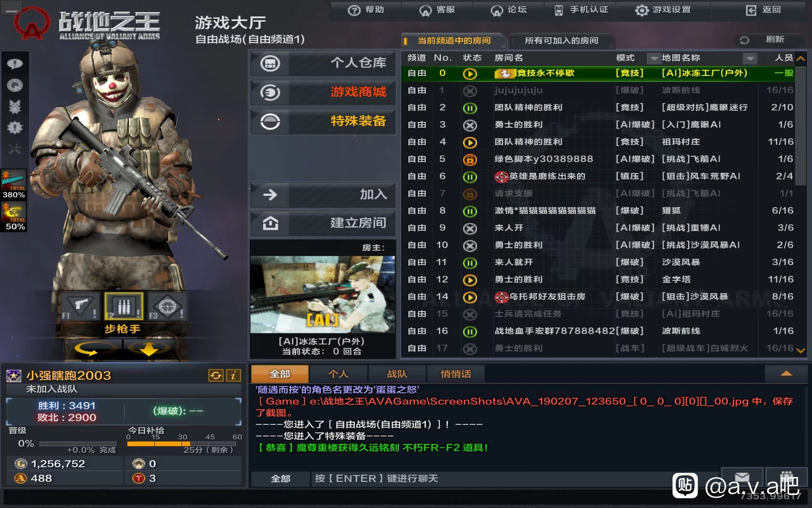Image resolution: width=812 pixels, height=508 pixels.
Task: Select room 激情*猫猫猫猫猫猫猫
Action: (x=598, y=211)
